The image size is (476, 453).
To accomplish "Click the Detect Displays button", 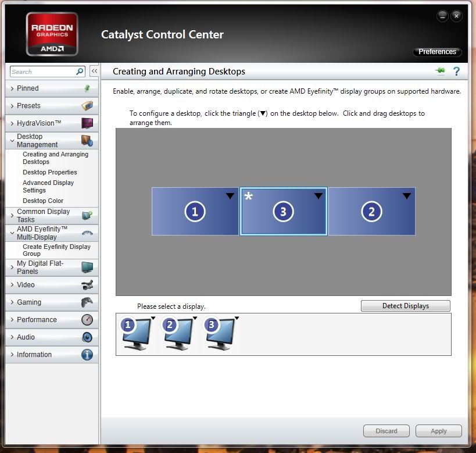I will (x=406, y=306).
